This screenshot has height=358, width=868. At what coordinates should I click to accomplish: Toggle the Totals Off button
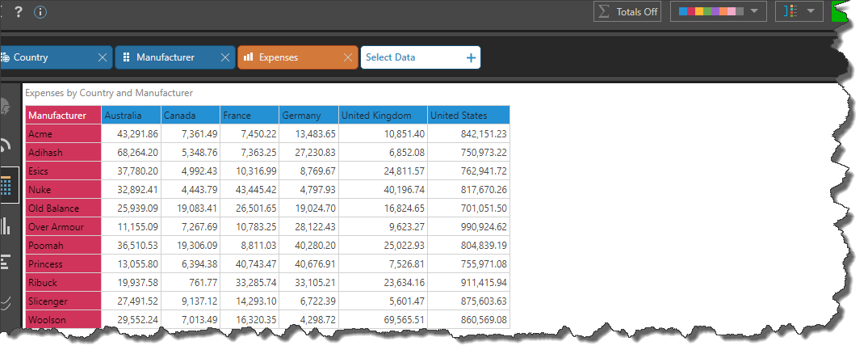(x=627, y=12)
